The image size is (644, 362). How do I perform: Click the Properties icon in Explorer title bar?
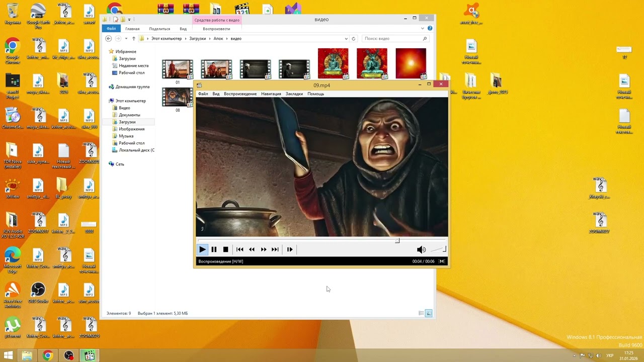116,20
